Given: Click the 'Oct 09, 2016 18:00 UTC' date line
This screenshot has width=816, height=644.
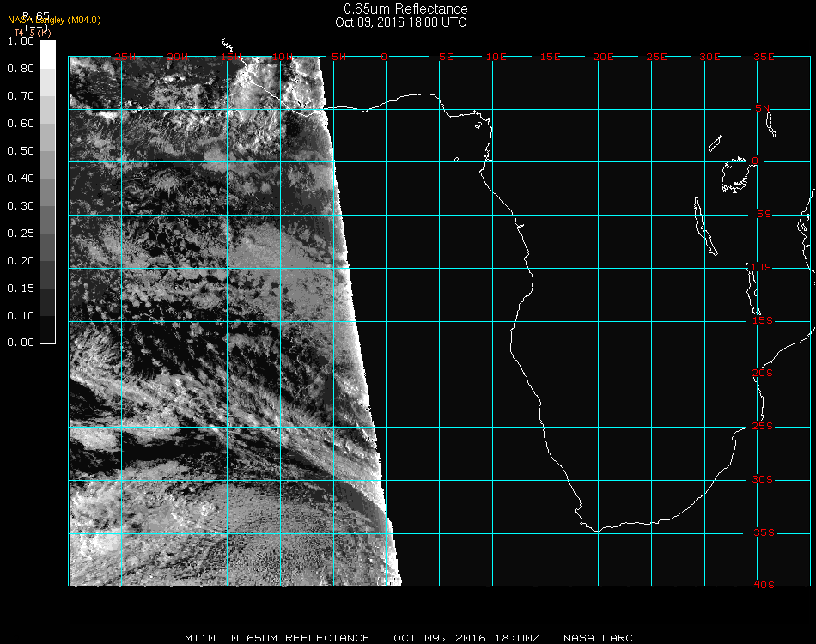Looking at the screenshot, I should point(401,22).
